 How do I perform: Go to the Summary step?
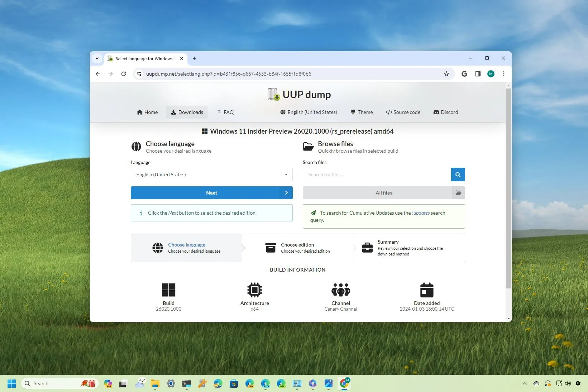pyautogui.click(x=408, y=248)
